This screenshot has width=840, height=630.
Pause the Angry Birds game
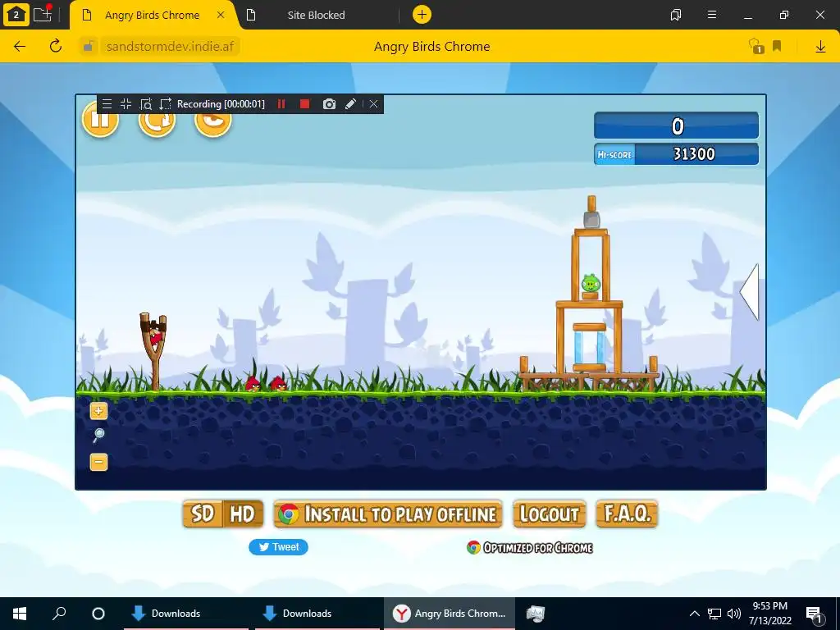click(x=100, y=120)
